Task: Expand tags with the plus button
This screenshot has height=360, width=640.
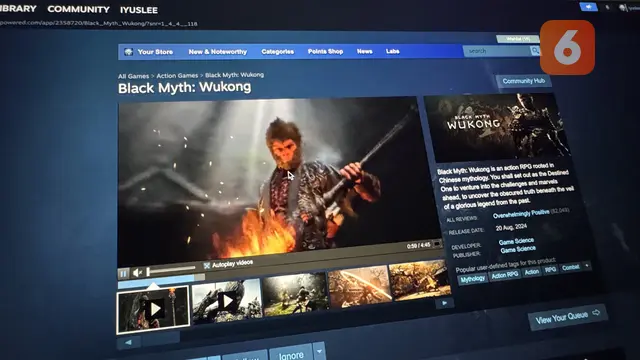Action: point(587,266)
